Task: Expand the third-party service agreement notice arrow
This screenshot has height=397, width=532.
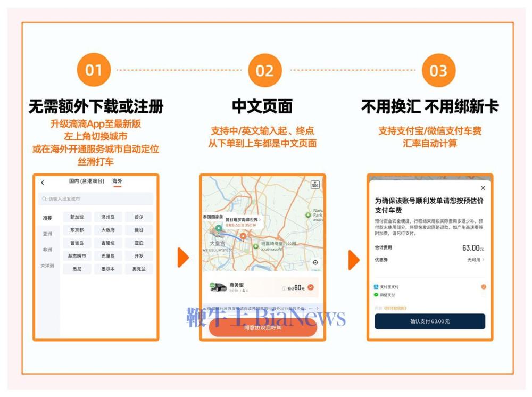Action: point(317,308)
